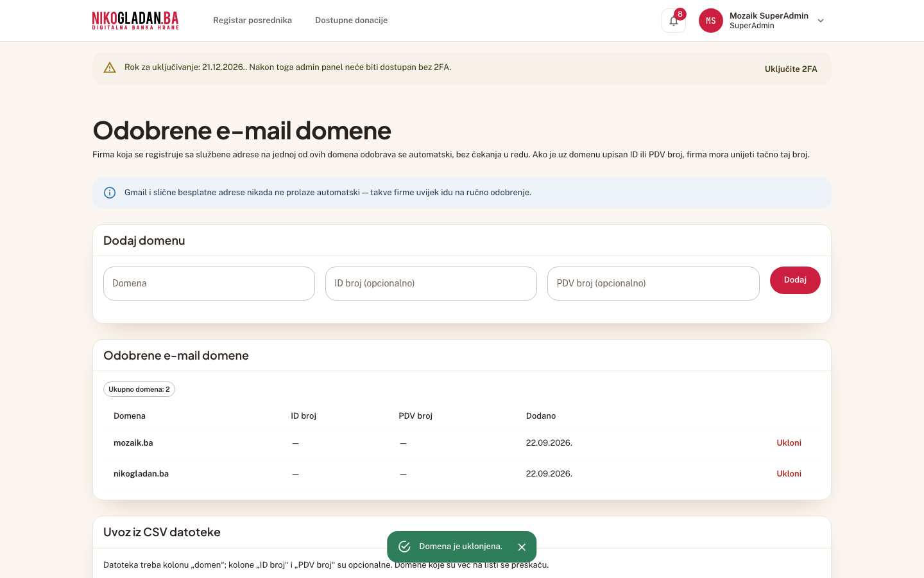
Task: Click the 'Uvoz iz CSV datoteke' section title
Action: (x=162, y=532)
